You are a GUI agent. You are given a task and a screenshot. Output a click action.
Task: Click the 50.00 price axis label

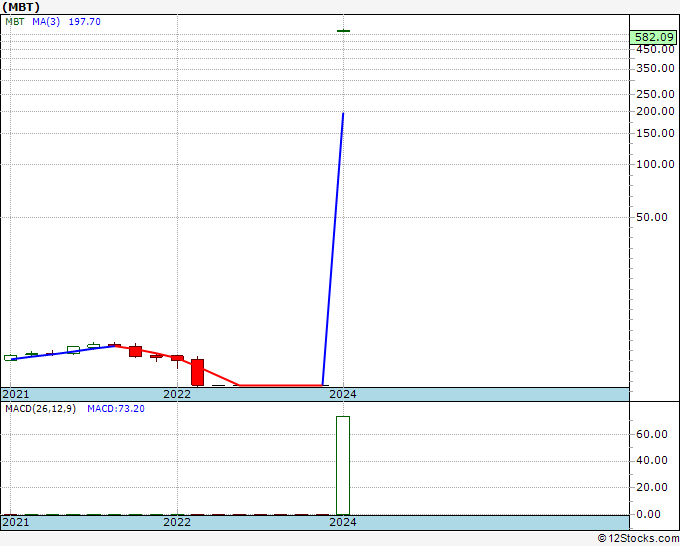(x=652, y=217)
